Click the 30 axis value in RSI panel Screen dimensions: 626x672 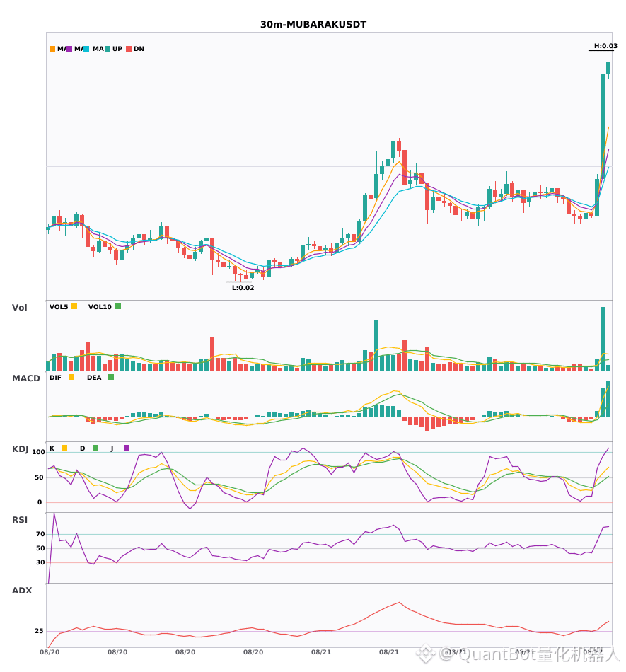point(40,562)
